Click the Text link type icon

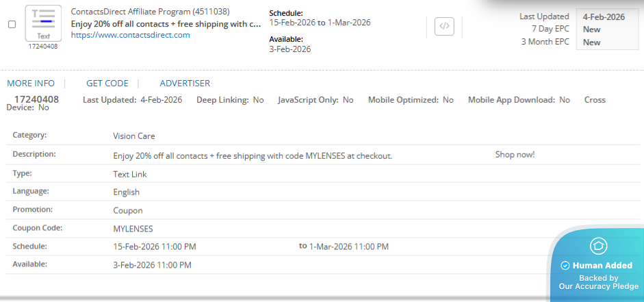point(43,23)
